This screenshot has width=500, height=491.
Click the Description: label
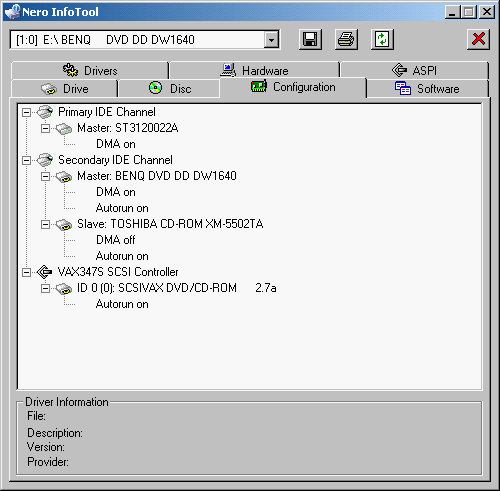55,433
